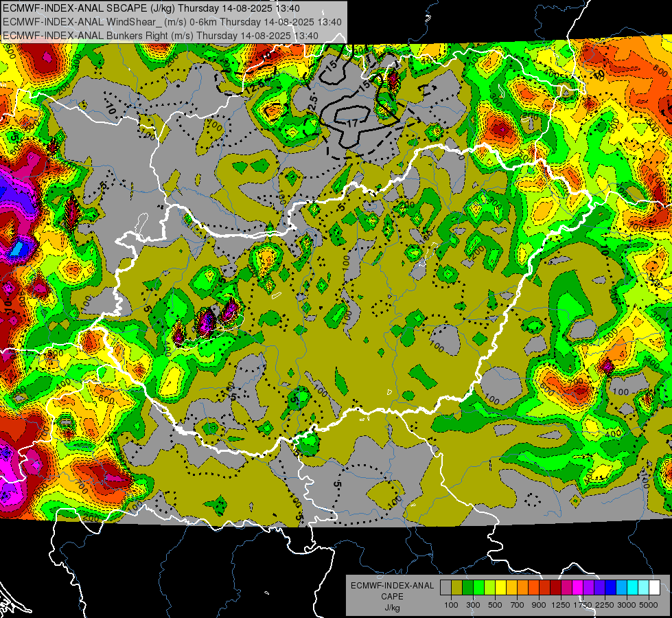Click the 1250 tick label under legend

[561, 605]
